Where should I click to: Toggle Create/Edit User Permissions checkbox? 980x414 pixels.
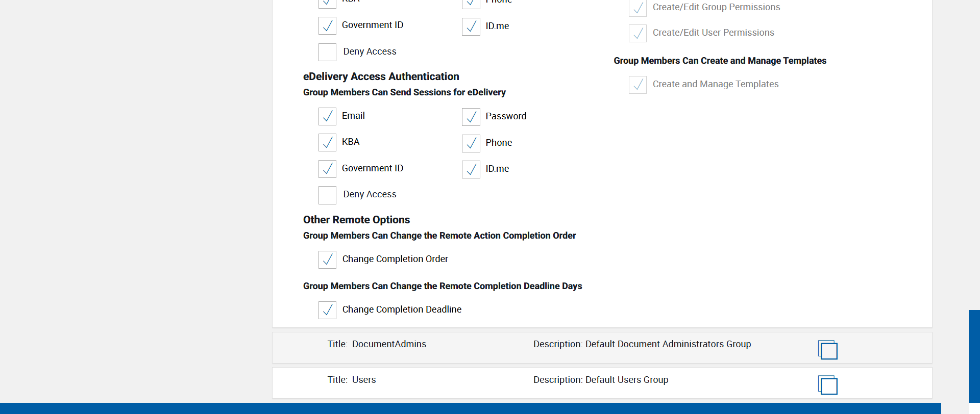click(x=638, y=33)
